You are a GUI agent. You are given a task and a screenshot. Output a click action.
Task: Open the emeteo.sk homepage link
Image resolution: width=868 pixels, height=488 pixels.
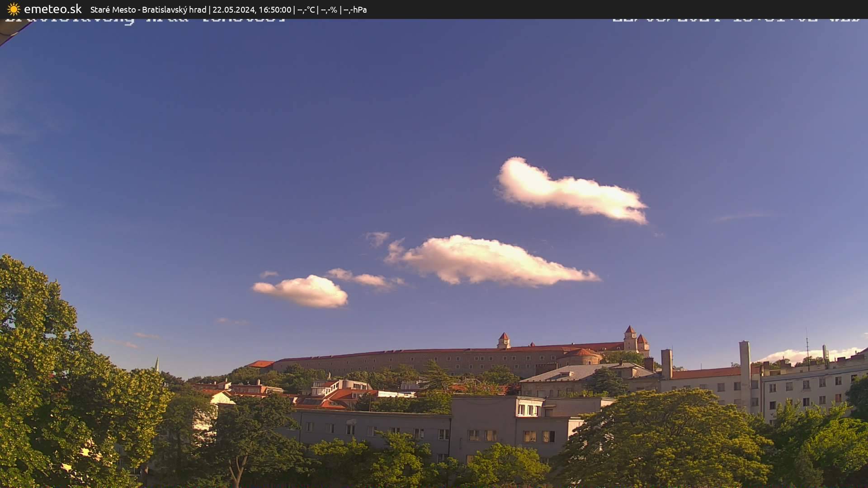coord(45,9)
